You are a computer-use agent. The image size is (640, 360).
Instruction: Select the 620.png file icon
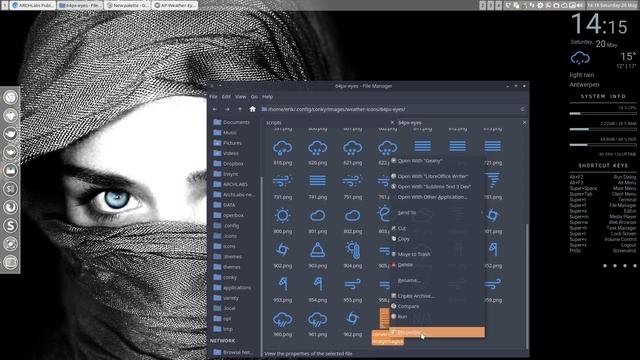[318, 148]
